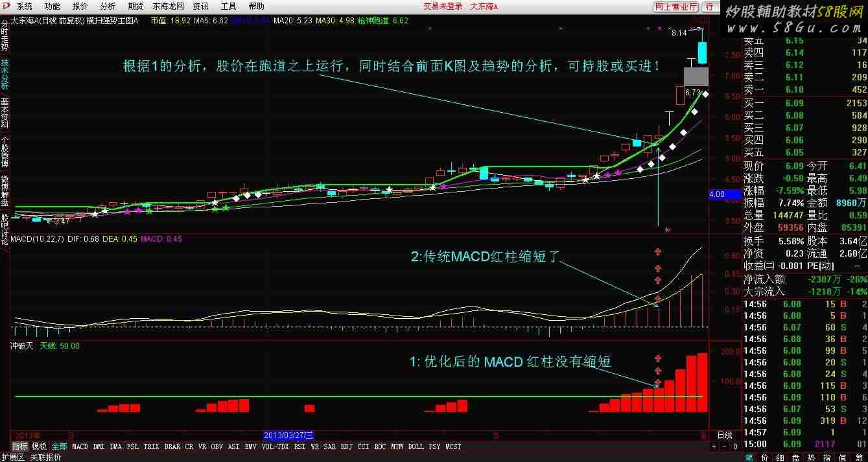Choose the BRAR indicator
Image resolution: width=868 pixels, height=462 pixels.
coord(172,446)
